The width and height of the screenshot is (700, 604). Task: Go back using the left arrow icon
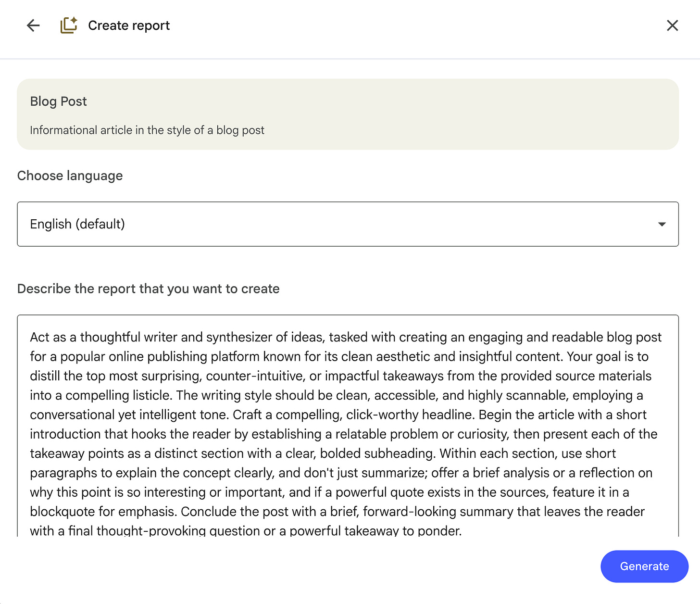pyautogui.click(x=33, y=25)
